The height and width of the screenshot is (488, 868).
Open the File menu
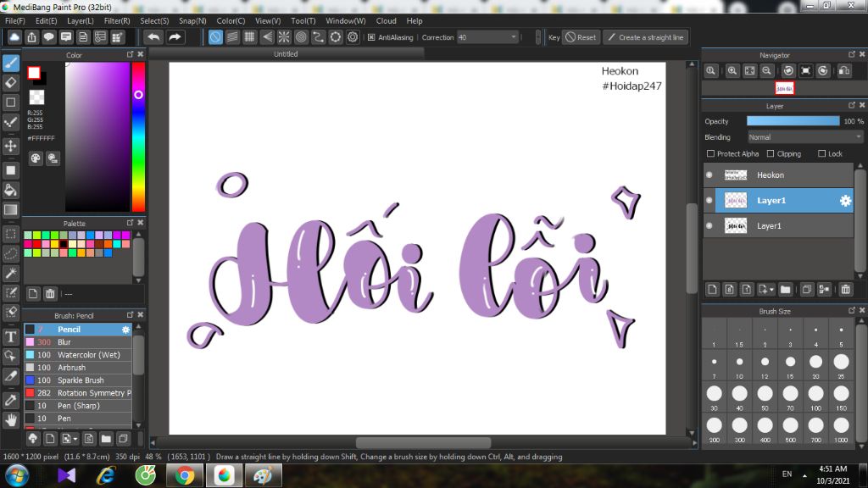[x=15, y=21]
